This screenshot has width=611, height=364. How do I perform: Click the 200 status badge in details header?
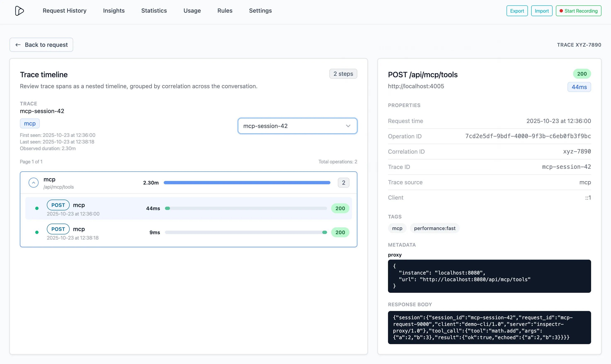click(x=582, y=74)
